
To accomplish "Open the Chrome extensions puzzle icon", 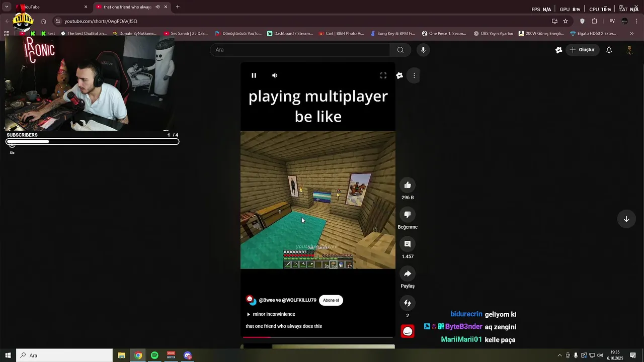I will point(595,21).
